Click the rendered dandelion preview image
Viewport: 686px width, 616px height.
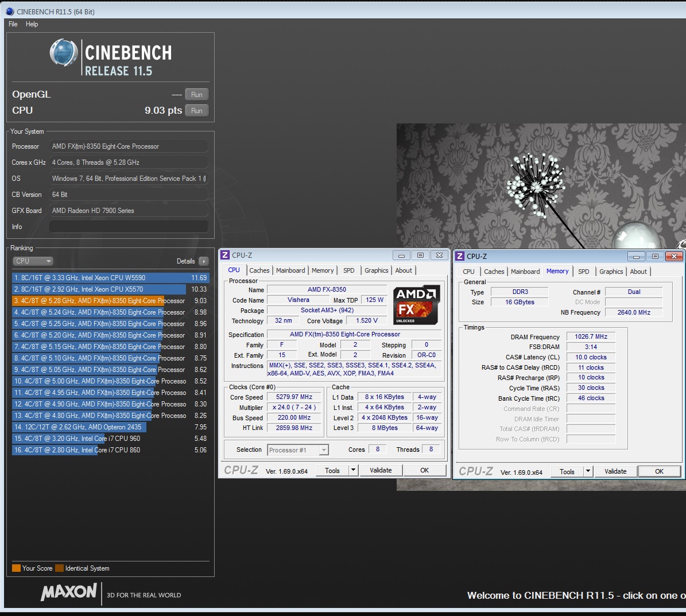pos(541,186)
